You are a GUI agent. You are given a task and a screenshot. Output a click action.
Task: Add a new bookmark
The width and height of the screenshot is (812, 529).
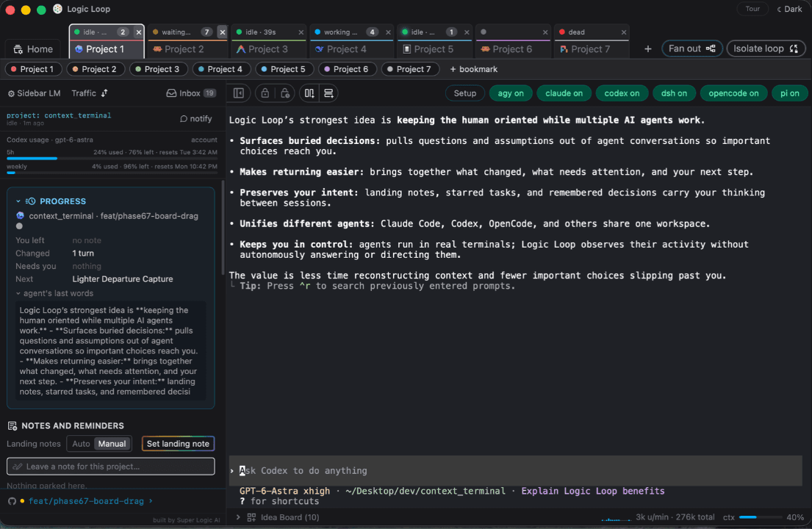coord(473,69)
